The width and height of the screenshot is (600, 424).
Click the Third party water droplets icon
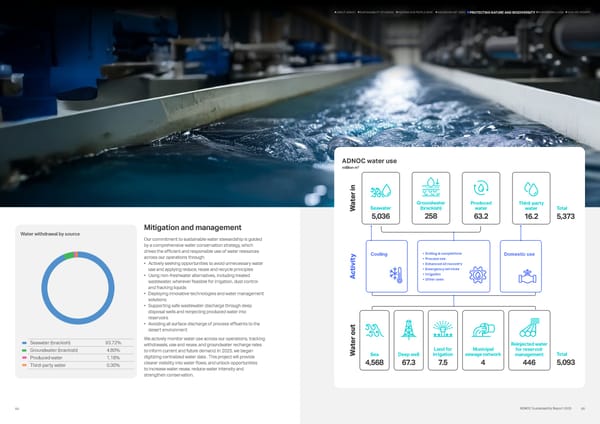pyautogui.click(x=531, y=189)
